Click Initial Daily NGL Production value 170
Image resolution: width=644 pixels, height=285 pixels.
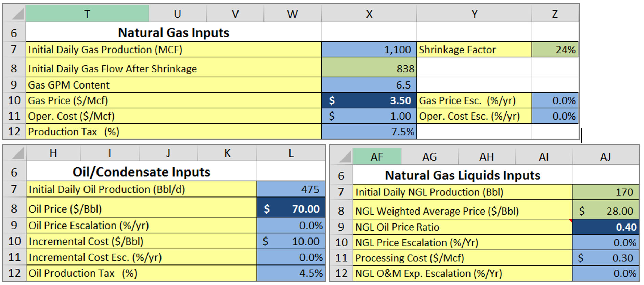pyautogui.click(x=605, y=192)
